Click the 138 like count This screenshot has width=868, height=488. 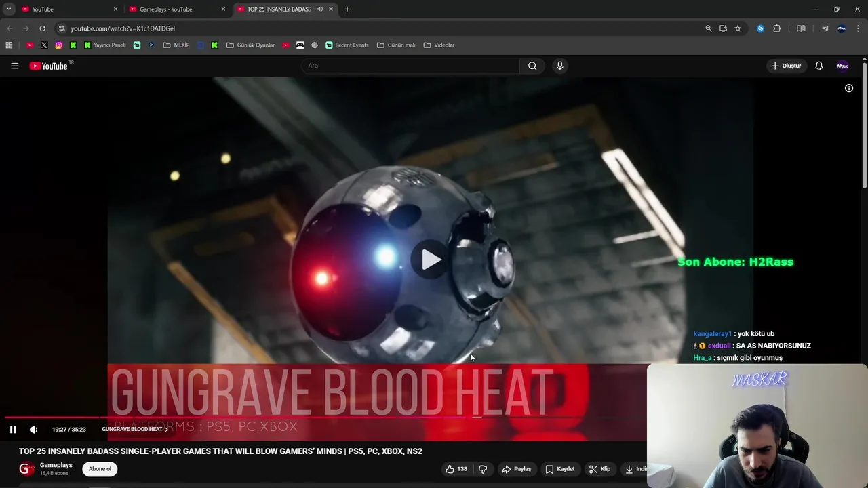(462, 469)
